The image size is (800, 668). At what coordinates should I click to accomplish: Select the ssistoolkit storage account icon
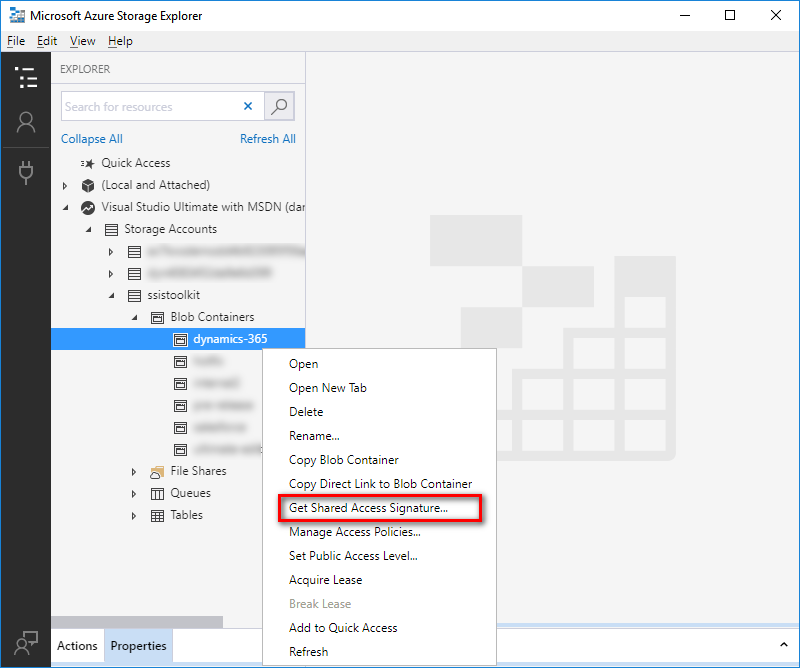point(134,295)
